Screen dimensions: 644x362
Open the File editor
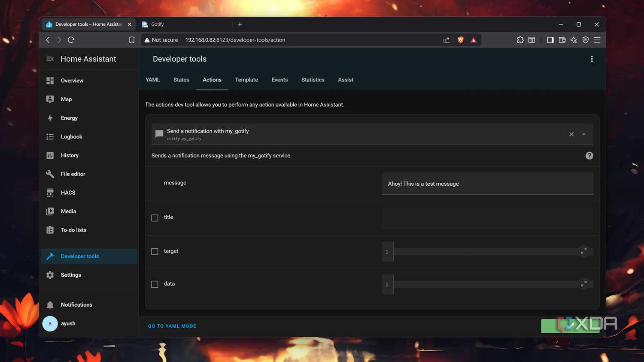pos(89,174)
